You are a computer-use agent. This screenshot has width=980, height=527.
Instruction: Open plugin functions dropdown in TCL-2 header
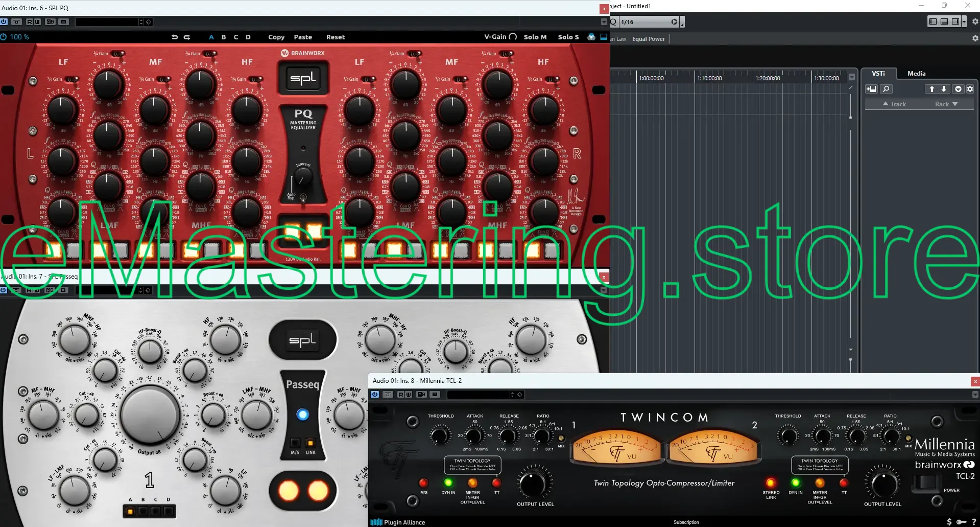(975, 395)
